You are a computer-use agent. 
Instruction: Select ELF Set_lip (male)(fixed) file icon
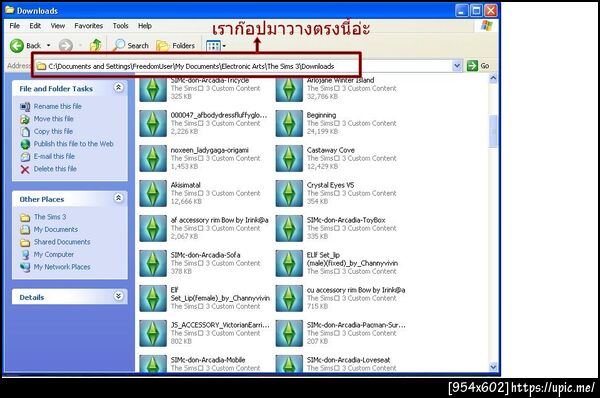coord(289,263)
